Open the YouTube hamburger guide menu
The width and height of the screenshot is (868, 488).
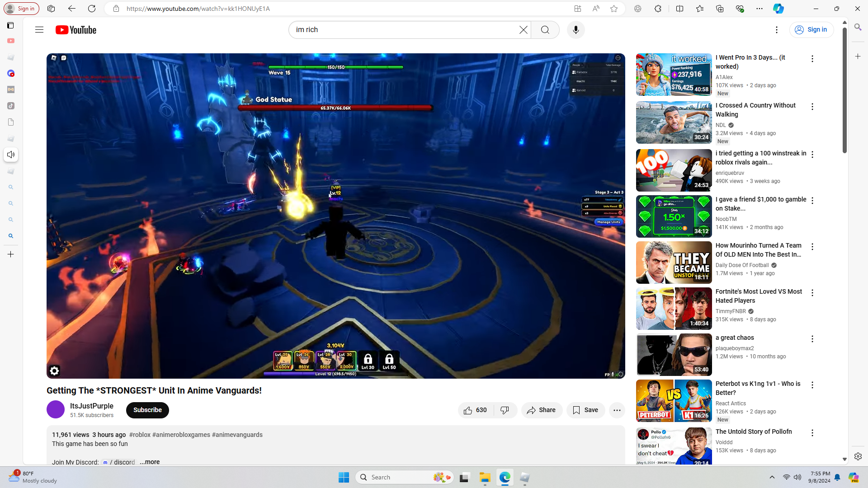point(39,30)
